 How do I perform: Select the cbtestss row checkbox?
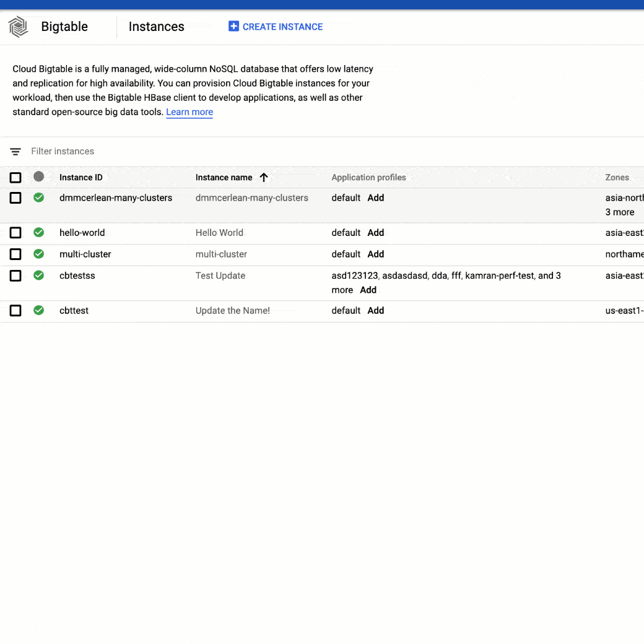click(x=15, y=276)
